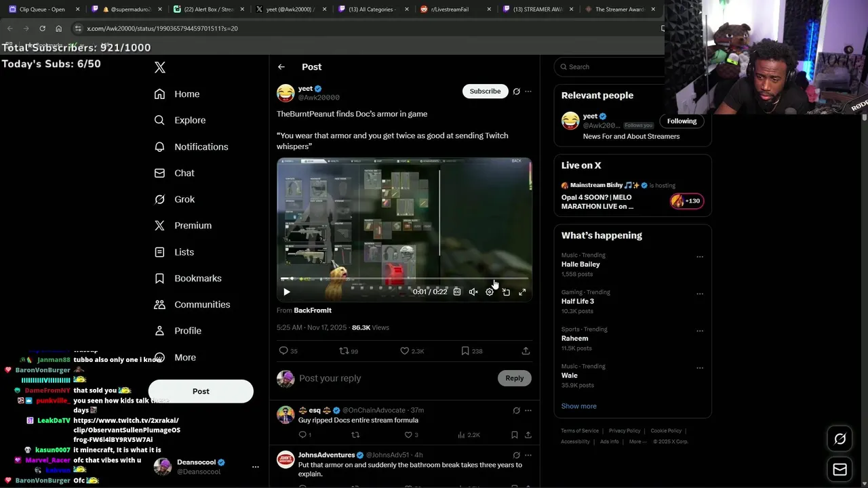Open Bookmarks in X sidebar
Viewport: 868px width, 488px height.
coord(188,278)
